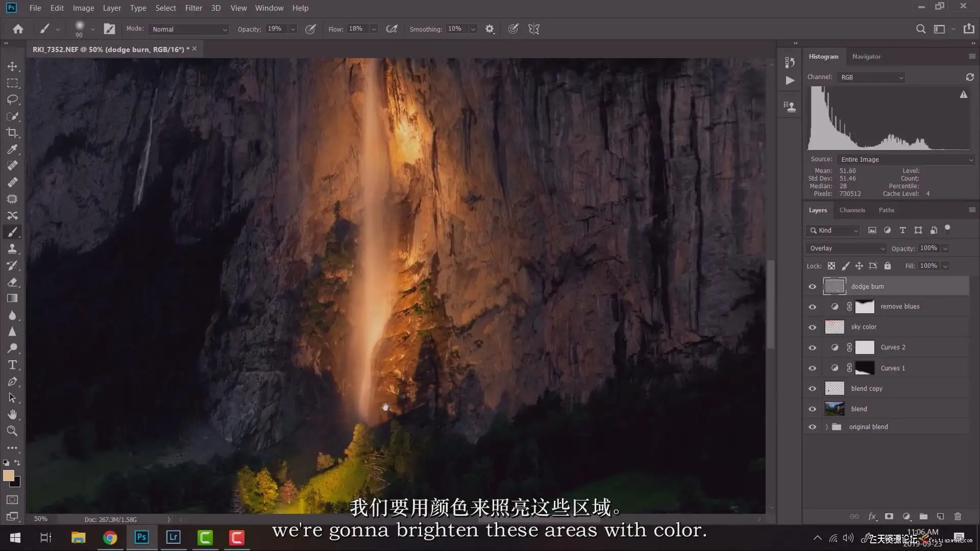Open Smoothing options gear icon

point(489,29)
